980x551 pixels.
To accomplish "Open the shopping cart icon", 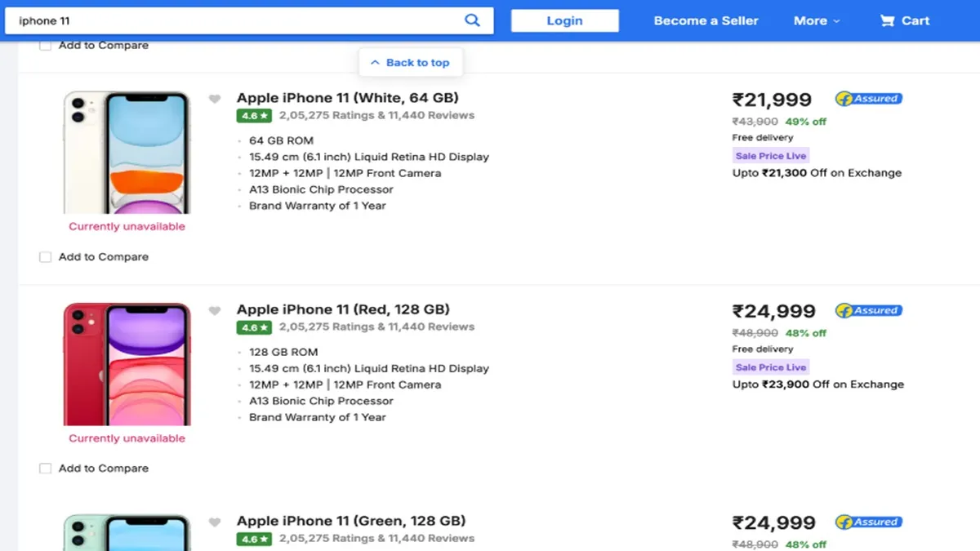I will click(x=888, y=21).
